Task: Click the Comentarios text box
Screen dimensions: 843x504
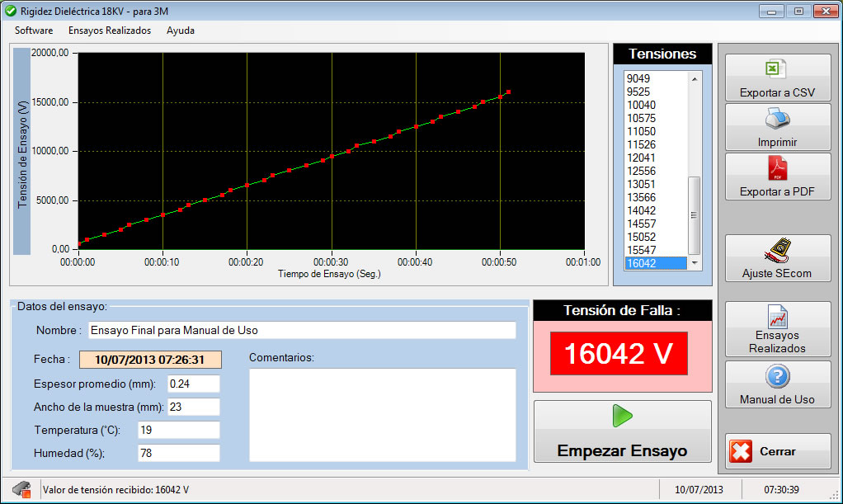Action: (x=382, y=415)
